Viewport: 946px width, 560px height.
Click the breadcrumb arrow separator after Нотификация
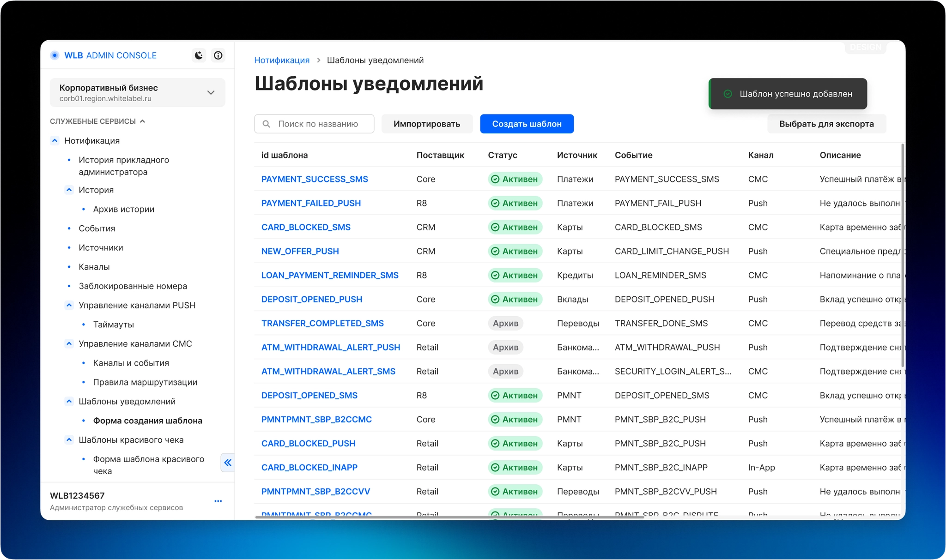point(318,60)
